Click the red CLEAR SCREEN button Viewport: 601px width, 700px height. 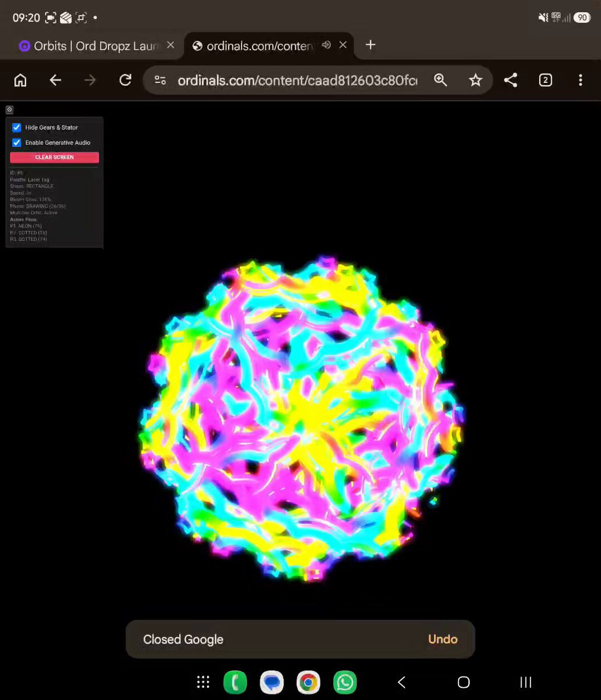[x=54, y=157]
